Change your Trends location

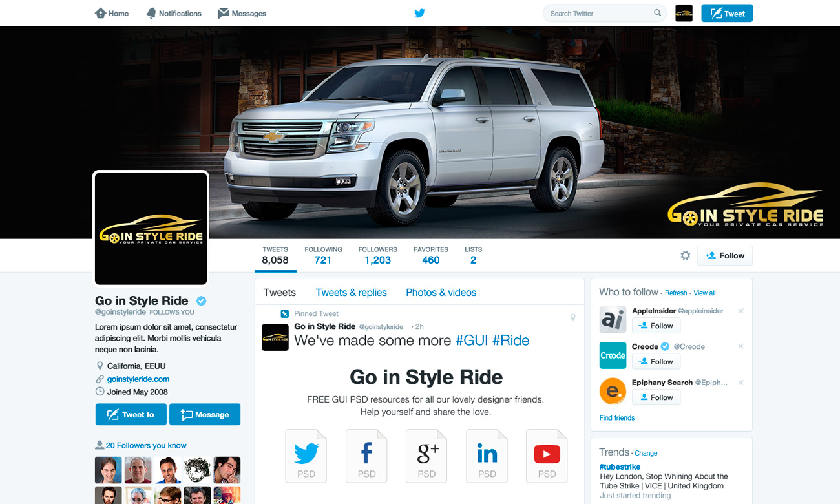click(x=646, y=453)
